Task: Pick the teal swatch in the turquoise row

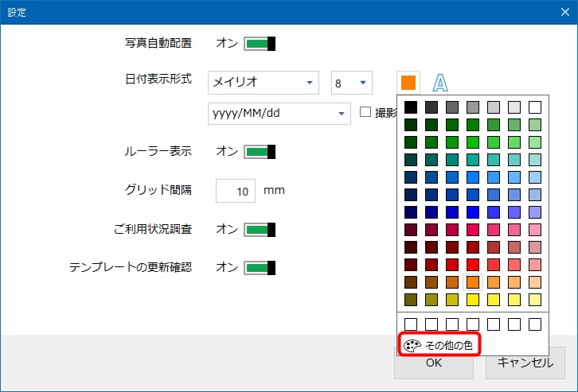Action: [x=473, y=160]
